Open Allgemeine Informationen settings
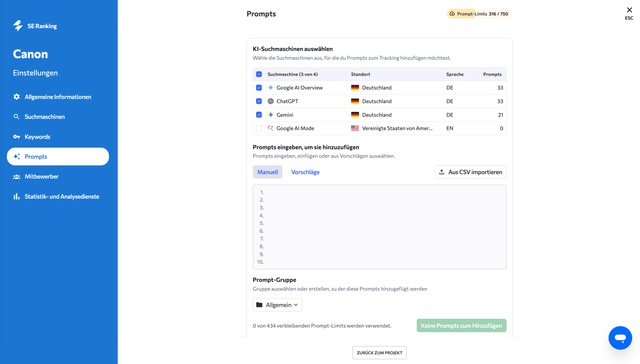Screen dimensions: 640x364 pos(58,97)
